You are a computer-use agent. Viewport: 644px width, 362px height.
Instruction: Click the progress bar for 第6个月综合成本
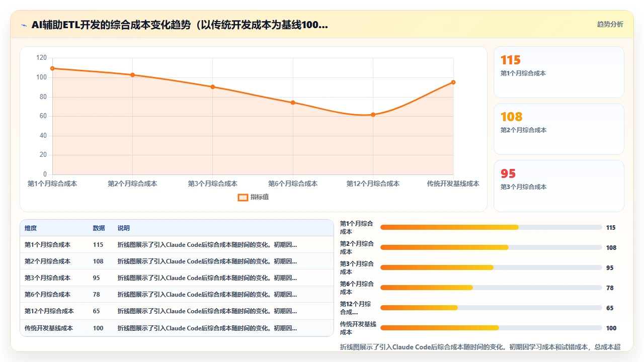pos(491,288)
